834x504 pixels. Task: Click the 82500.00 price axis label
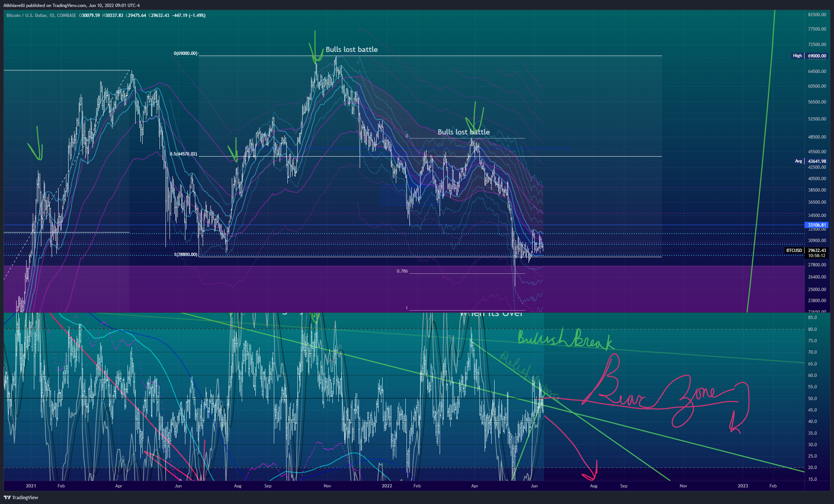click(x=817, y=15)
